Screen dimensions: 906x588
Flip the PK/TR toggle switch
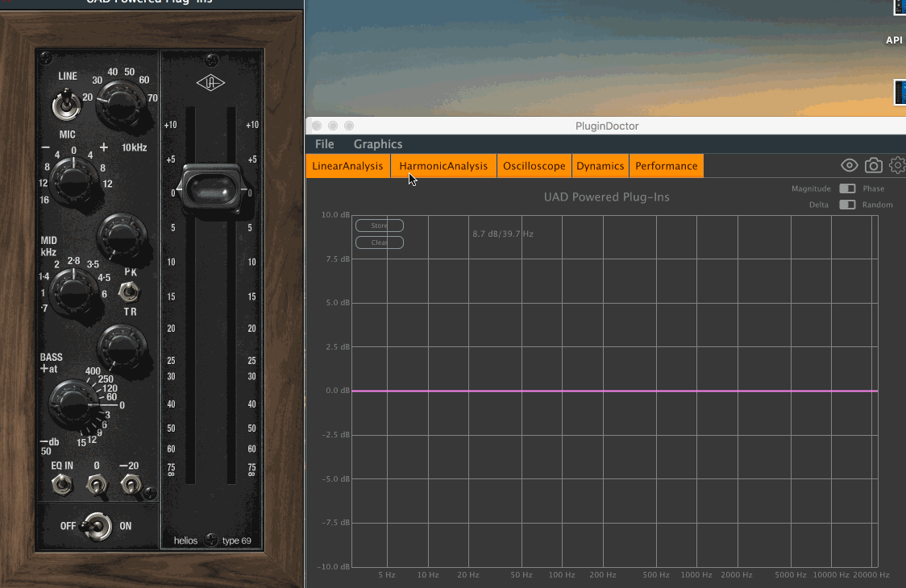click(129, 292)
